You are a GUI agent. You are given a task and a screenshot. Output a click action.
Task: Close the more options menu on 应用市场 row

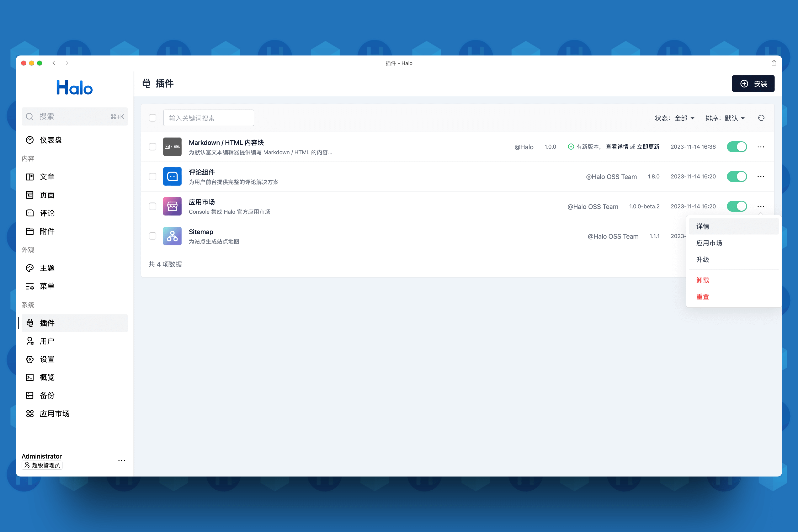(x=761, y=206)
